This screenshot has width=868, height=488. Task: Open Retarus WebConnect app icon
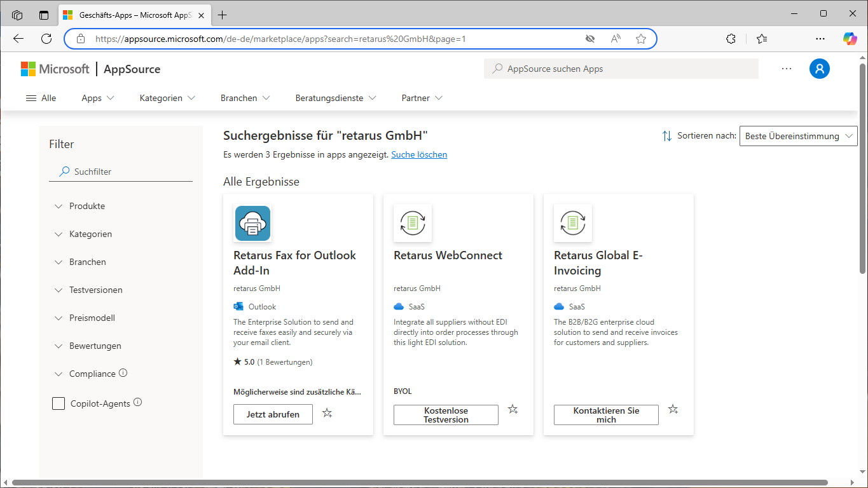click(413, 223)
